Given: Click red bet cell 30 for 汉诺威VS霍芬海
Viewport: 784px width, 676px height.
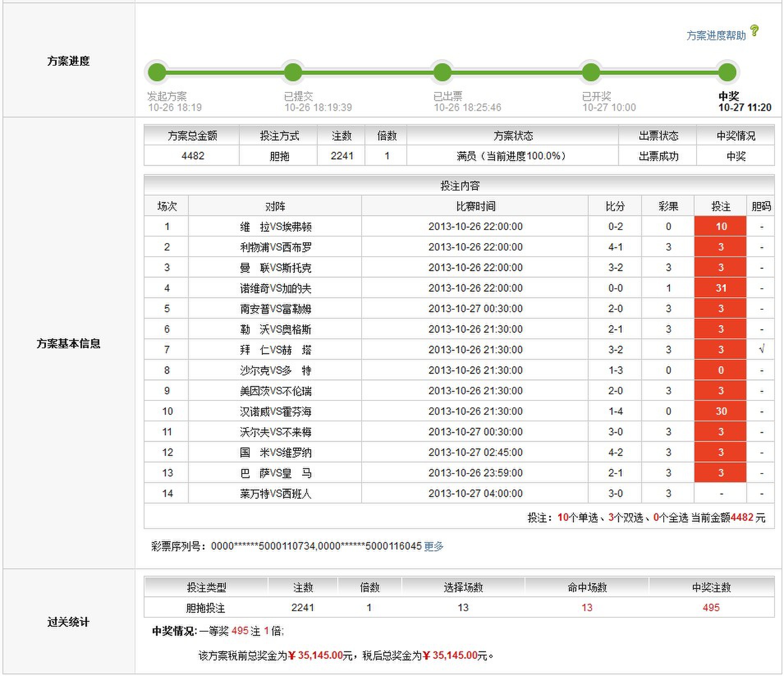Looking at the screenshot, I should coord(720,411).
